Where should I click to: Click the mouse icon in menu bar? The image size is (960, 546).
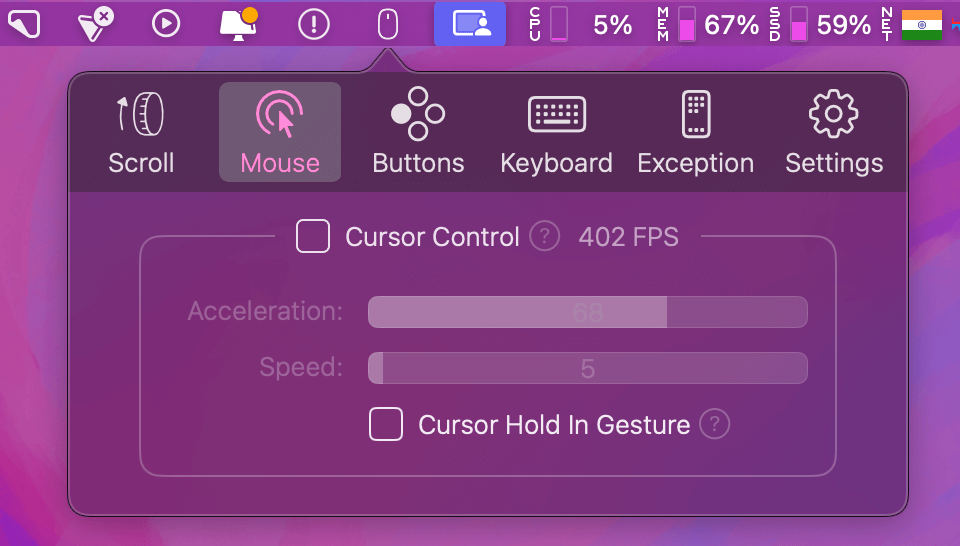tap(387, 24)
